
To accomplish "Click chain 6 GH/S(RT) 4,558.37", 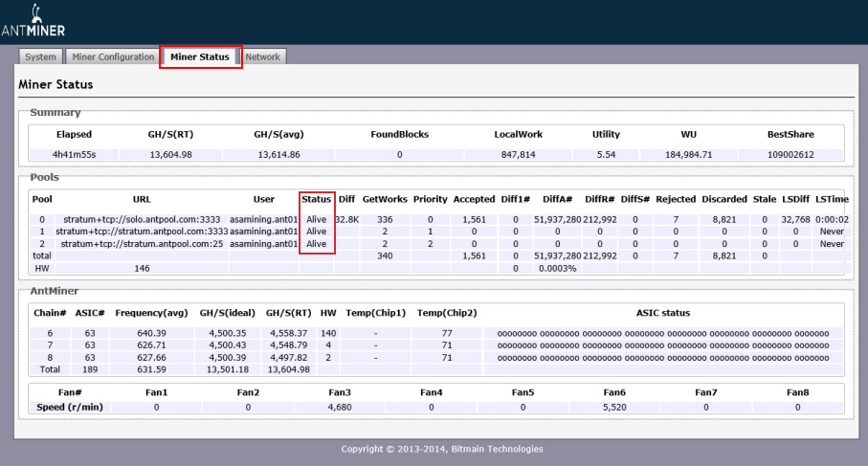I will pos(288,333).
